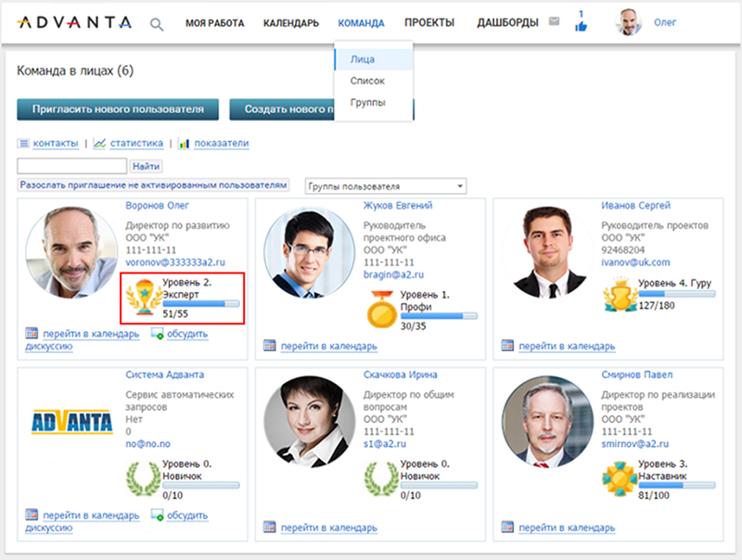Click calendar icon in Ivanov Sergey's card

[x=507, y=346]
